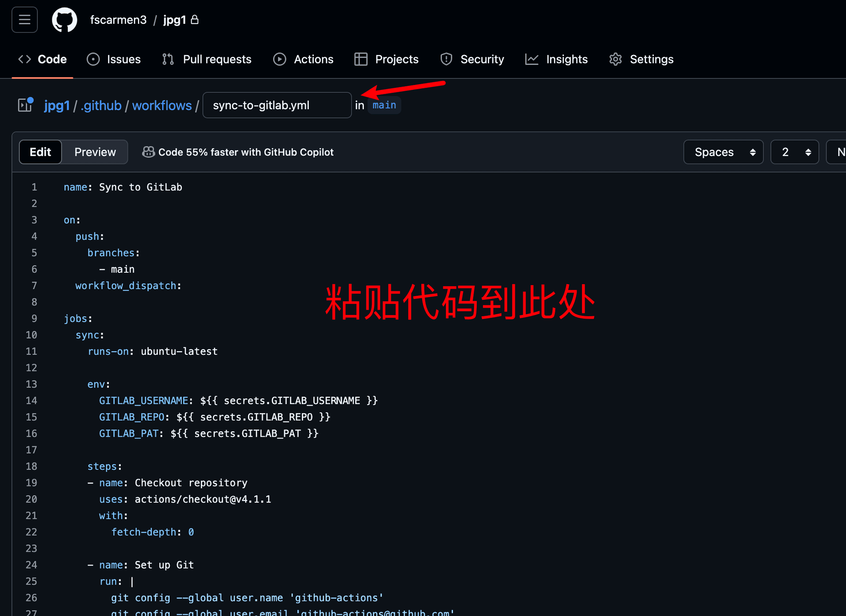This screenshot has width=846, height=616.
Task: Click the Issues circle-dot icon
Action: pos(93,59)
